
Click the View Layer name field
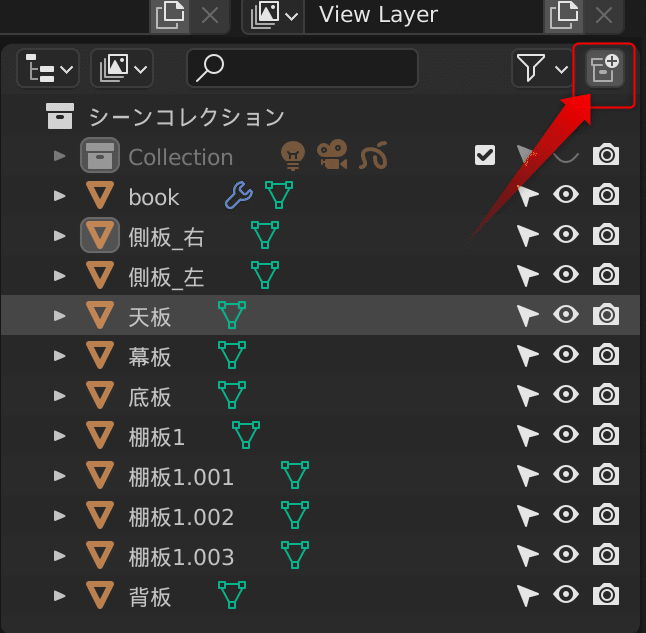pyautogui.click(x=424, y=16)
